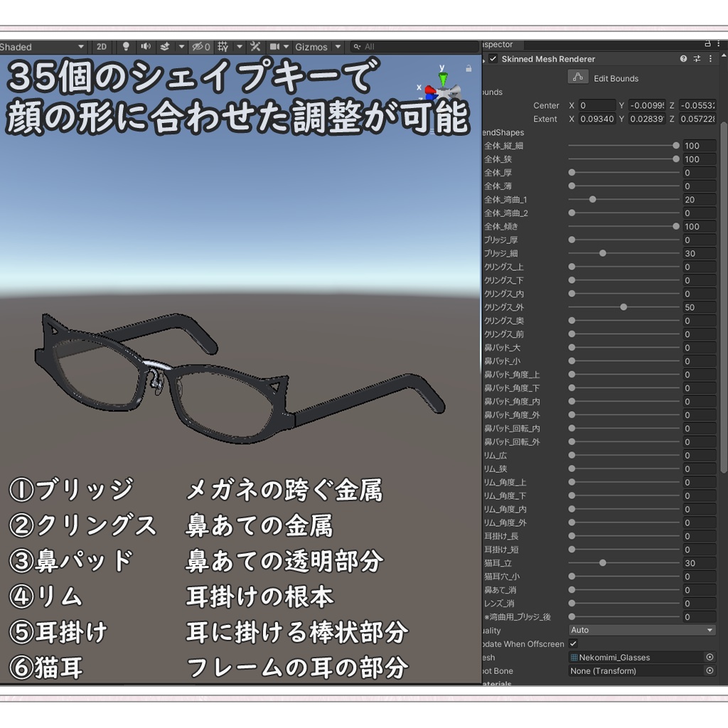The width and height of the screenshot is (728, 728).
Task: Open the Skinned Mesh Renderer context menu
Action: coord(709,59)
